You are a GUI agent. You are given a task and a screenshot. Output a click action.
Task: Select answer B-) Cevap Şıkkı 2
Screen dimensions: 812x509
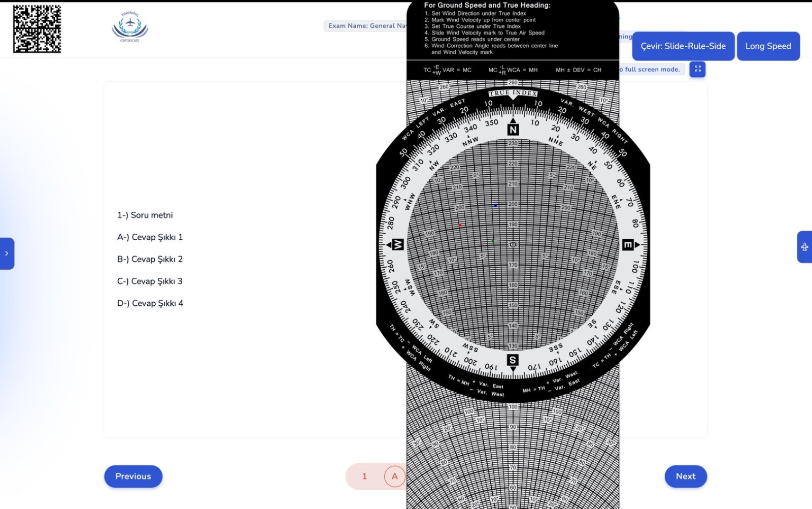(150, 259)
